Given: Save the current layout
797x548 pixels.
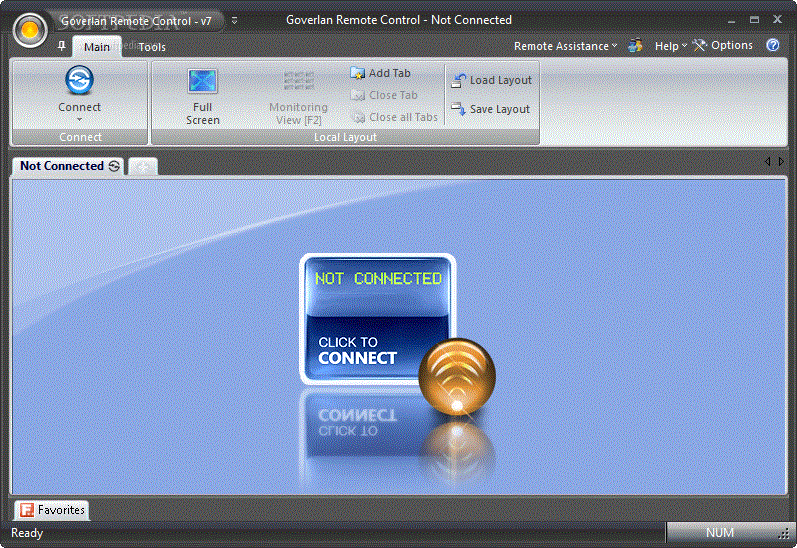Looking at the screenshot, I should [491, 109].
